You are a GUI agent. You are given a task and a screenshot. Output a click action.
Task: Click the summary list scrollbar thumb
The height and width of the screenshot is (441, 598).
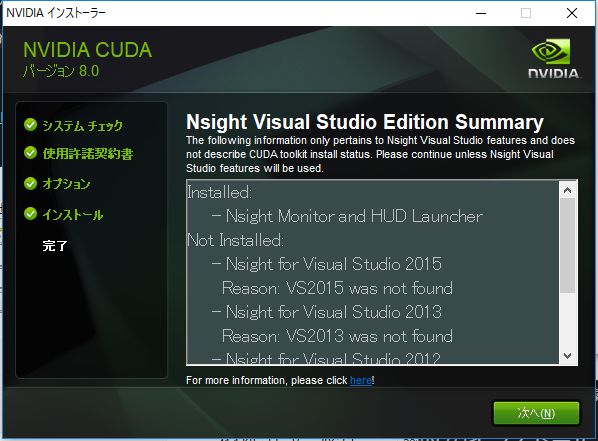[x=567, y=245]
